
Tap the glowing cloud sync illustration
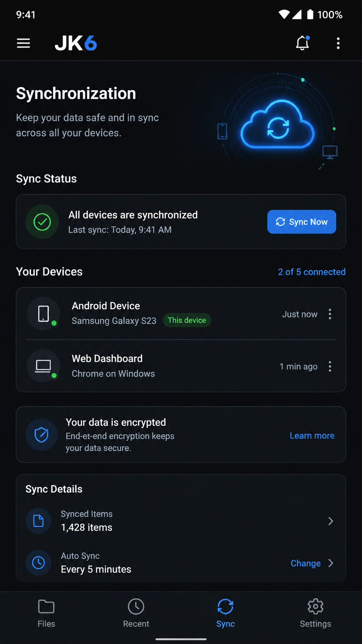277,124
